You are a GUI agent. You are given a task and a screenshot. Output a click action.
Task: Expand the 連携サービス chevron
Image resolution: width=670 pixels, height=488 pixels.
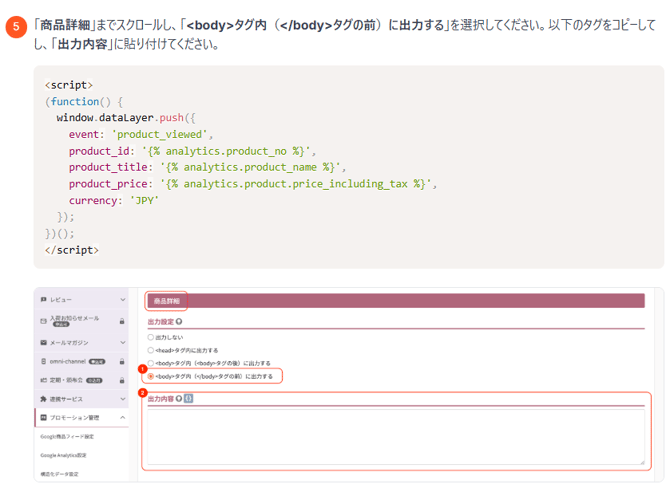coord(122,398)
